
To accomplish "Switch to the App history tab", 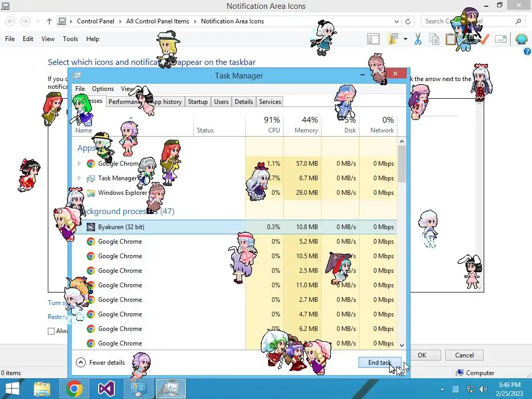I will point(166,102).
